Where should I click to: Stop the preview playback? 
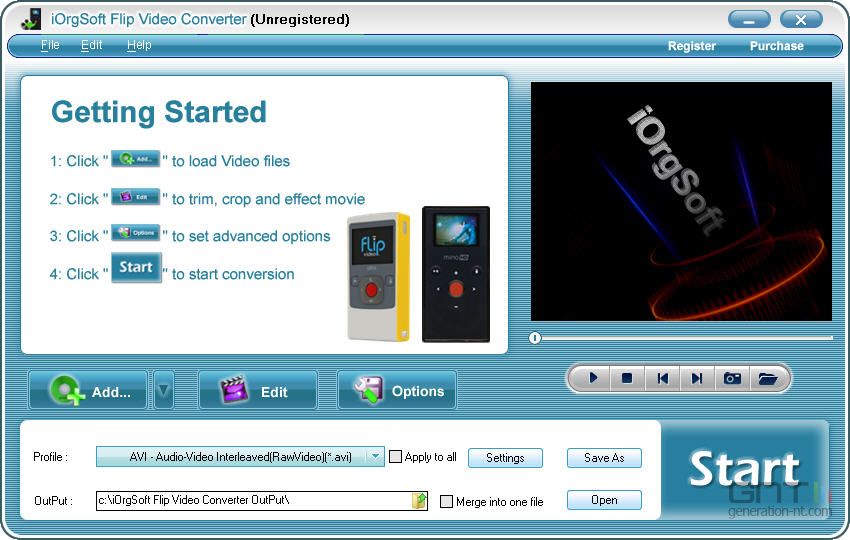pyautogui.click(x=627, y=378)
